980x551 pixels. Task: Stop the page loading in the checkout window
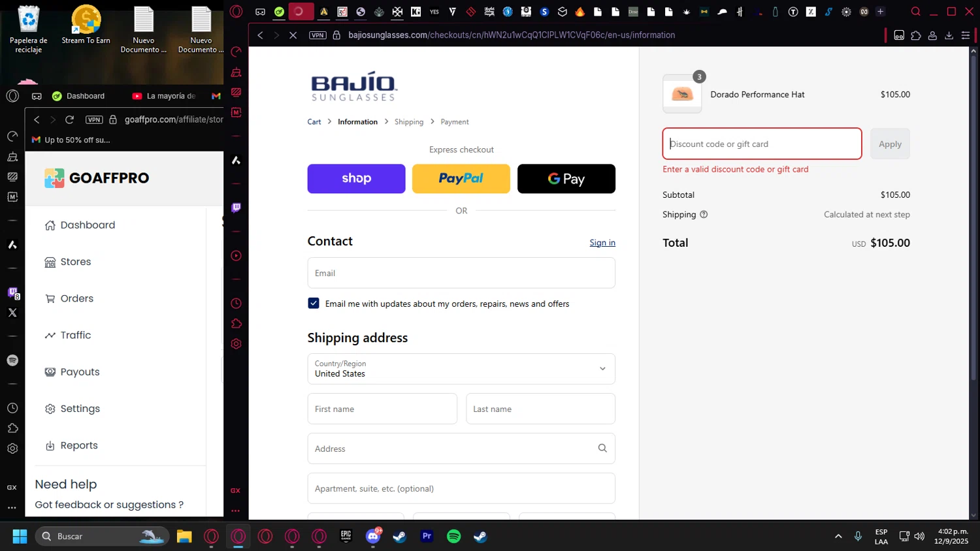(293, 35)
